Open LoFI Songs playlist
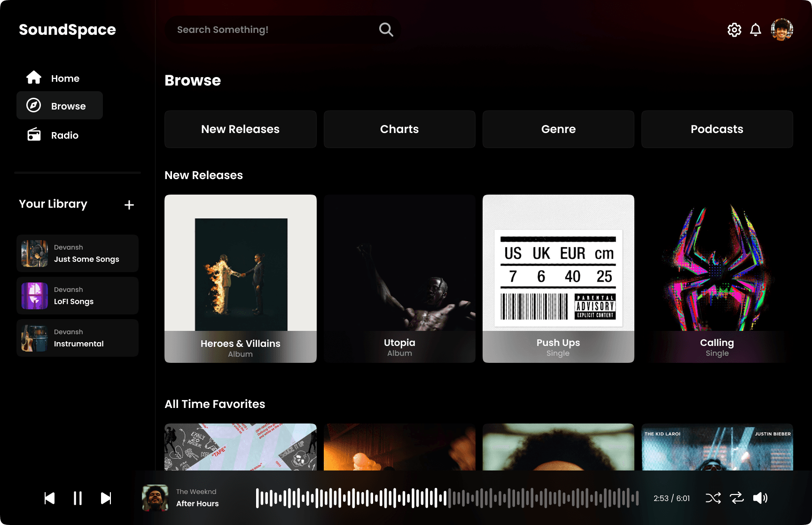Screen dimensions: 812x525 point(78,296)
